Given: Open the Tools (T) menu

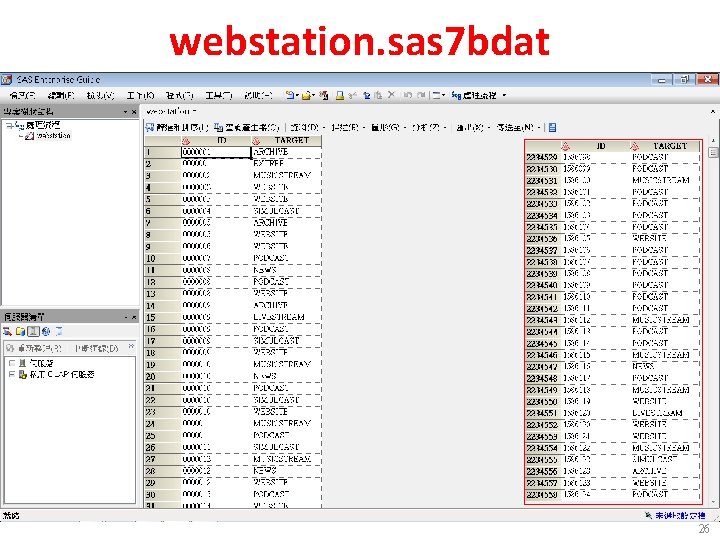Looking at the screenshot, I should coord(219,95).
